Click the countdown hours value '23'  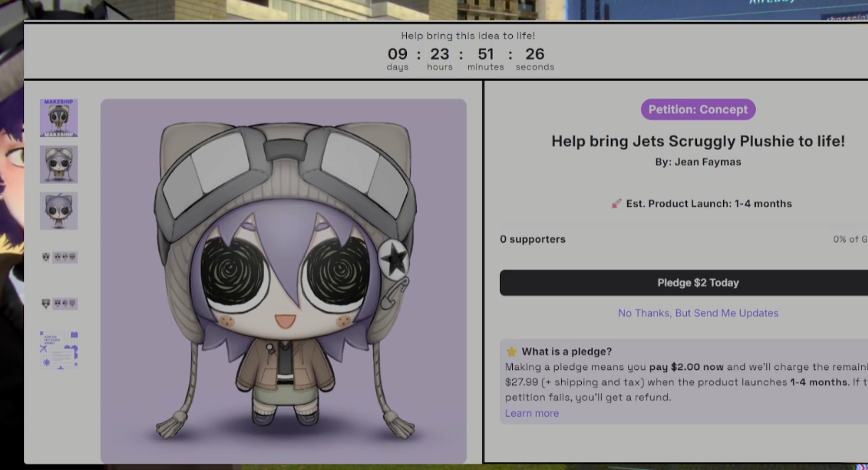click(x=440, y=54)
